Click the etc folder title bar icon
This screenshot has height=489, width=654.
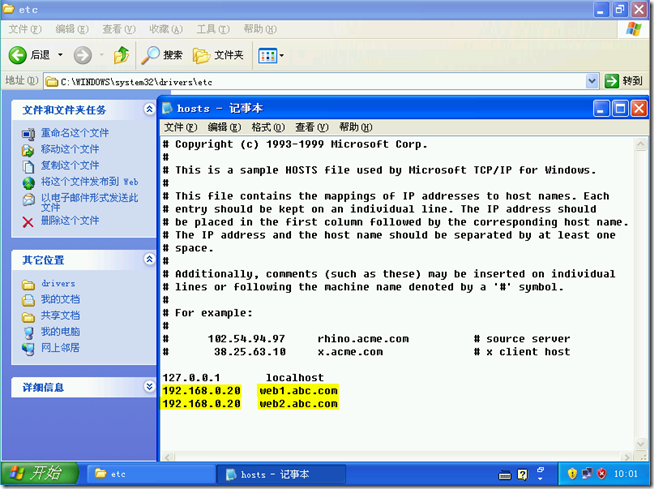9,9
